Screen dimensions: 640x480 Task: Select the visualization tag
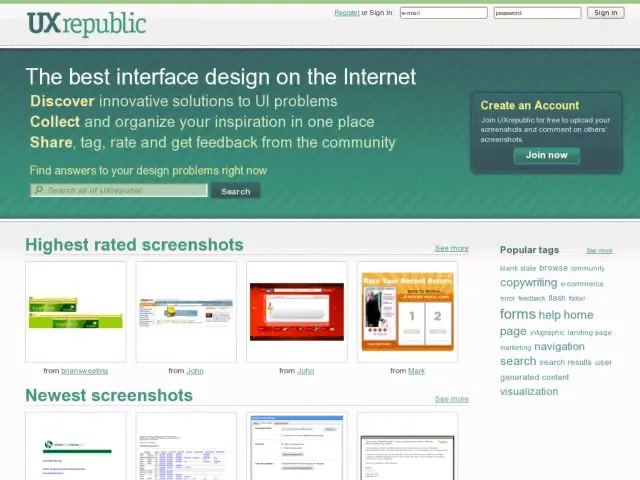tap(529, 391)
